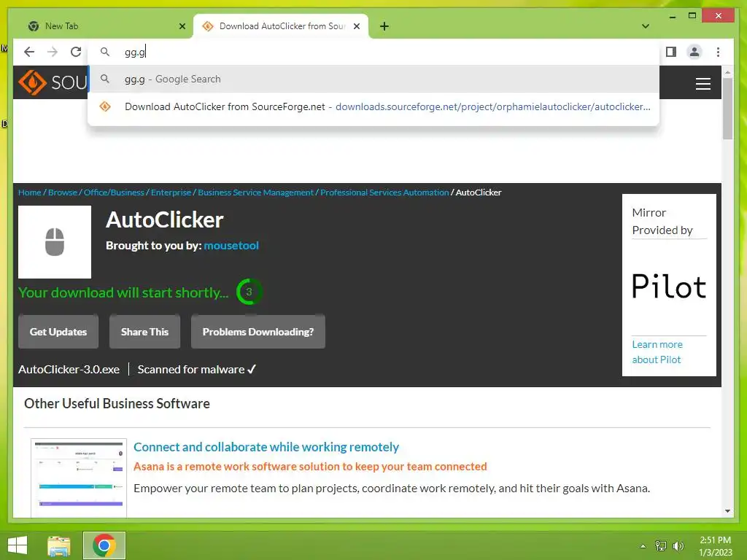Expand the tab search chevron

pos(646,26)
